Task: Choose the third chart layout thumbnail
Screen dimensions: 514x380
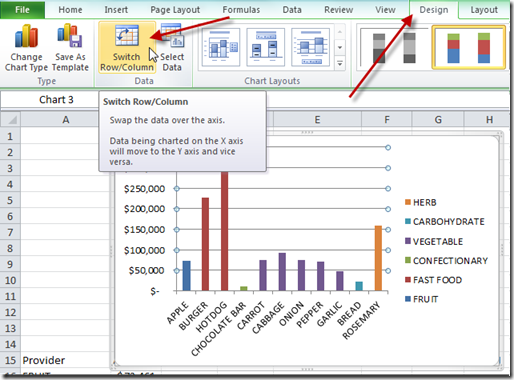Action: (x=310, y=47)
